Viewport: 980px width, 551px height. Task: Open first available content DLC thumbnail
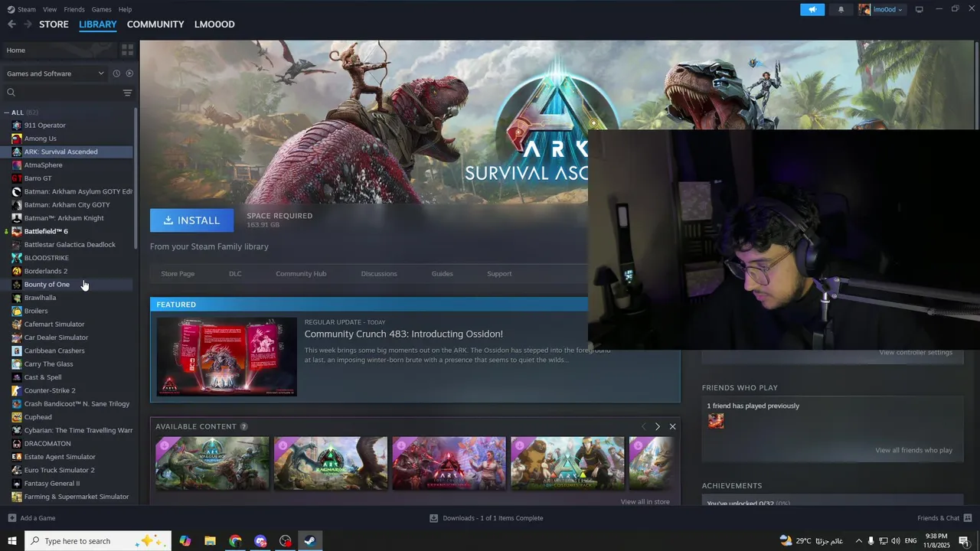(x=212, y=464)
